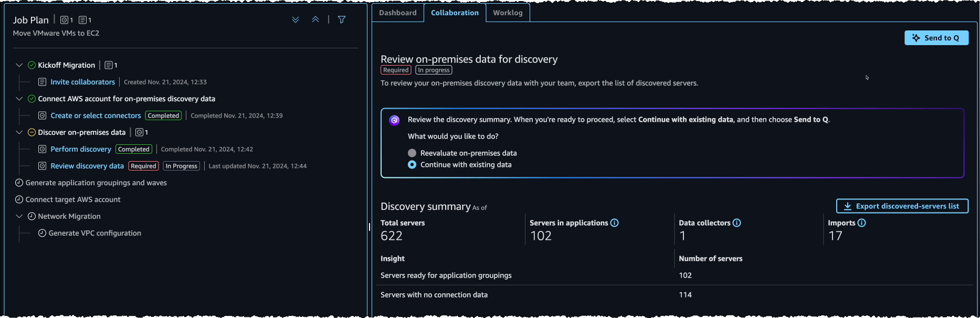Image resolution: width=980 pixels, height=318 pixels.
Task: Select Generate application groupings and waves step
Action: tap(96, 183)
